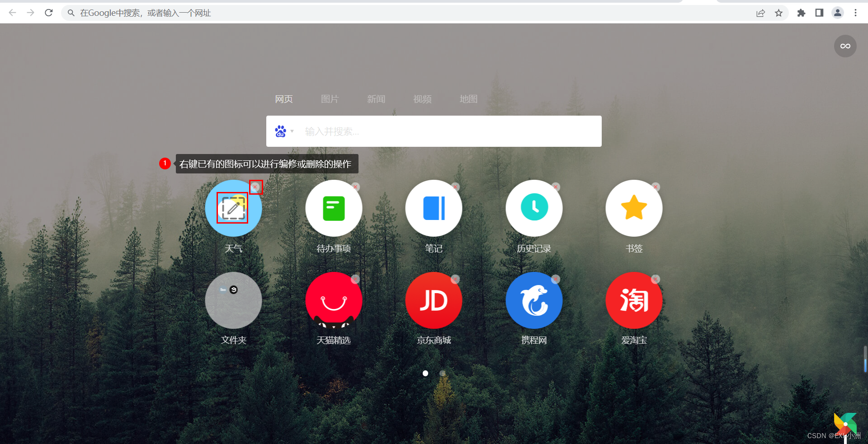Open the 待办事项 to-do icon
The width and height of the screenshot is (868, 444).
(x=334, y=208)
